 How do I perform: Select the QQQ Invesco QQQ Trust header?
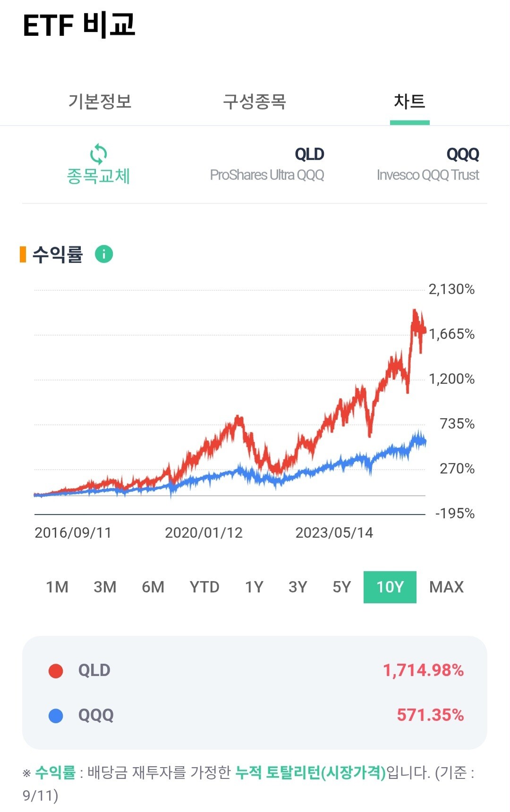click(x=428, y=164)
